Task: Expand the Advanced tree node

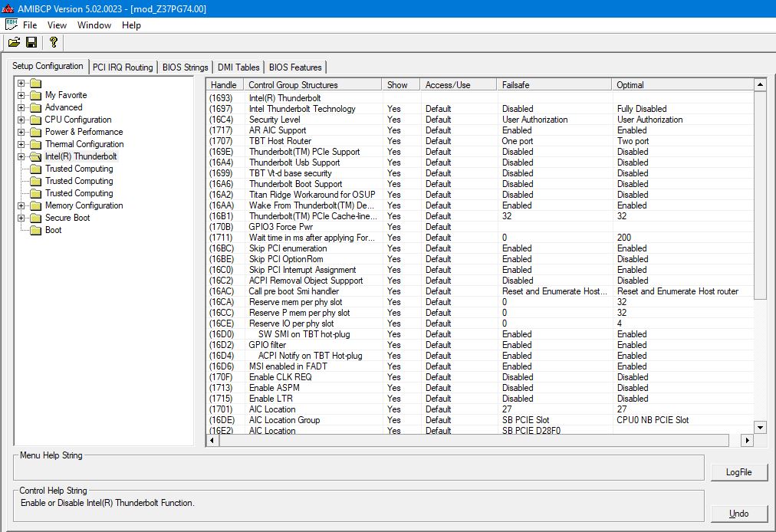Action: pos(21,107)
